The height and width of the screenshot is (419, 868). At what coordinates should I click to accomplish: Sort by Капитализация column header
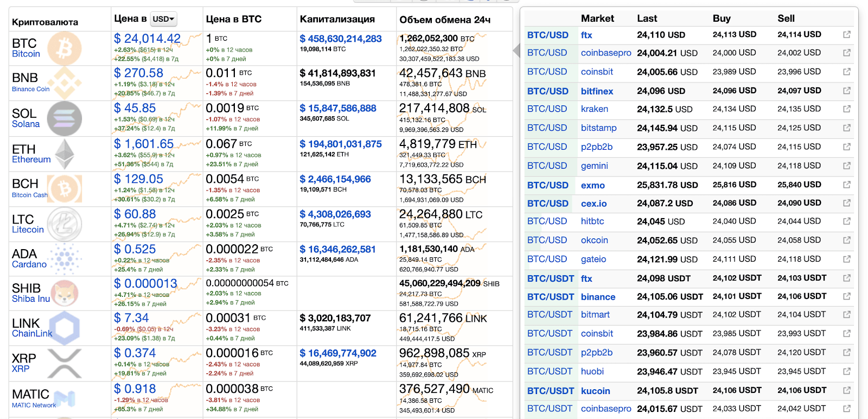coord(337,19)
